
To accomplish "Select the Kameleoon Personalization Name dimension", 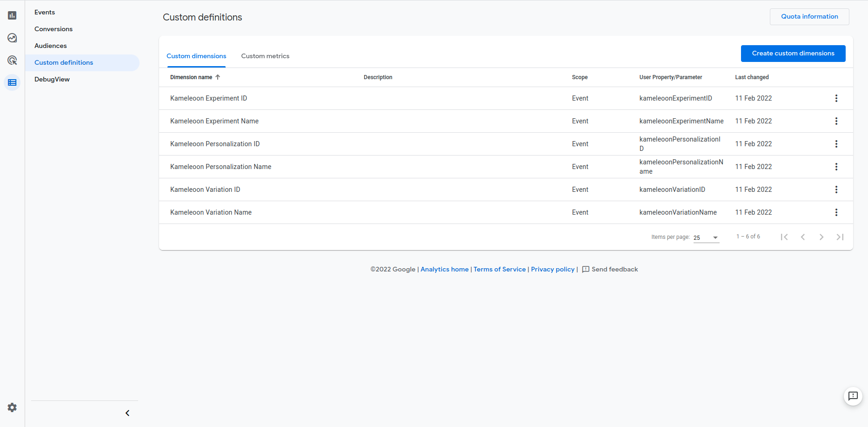I will pyautogui.click(x=220, y=167).
